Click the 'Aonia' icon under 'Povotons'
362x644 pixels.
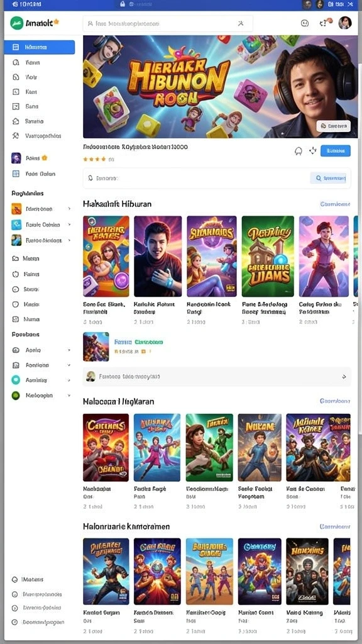tap(16, 350)
